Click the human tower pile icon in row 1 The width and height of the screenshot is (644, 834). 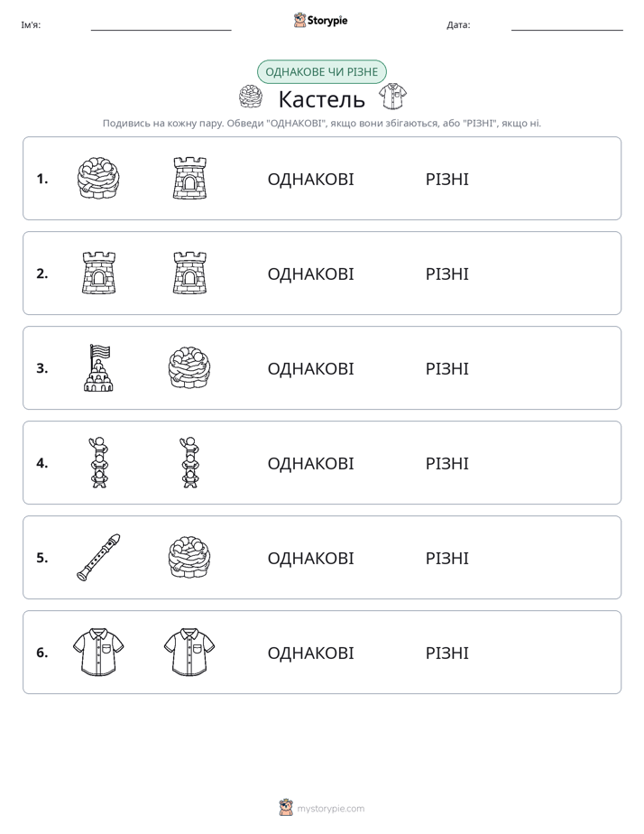tap(98, 178)
